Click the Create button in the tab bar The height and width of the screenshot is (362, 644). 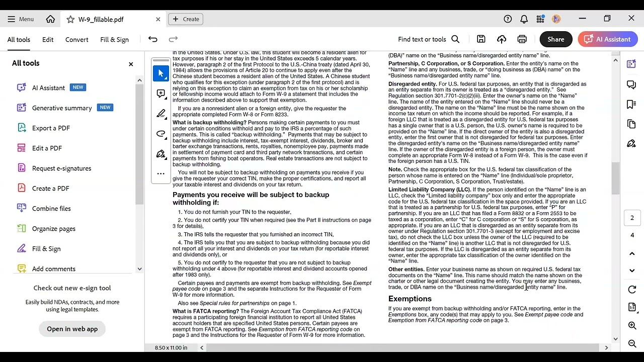point(186,19)
